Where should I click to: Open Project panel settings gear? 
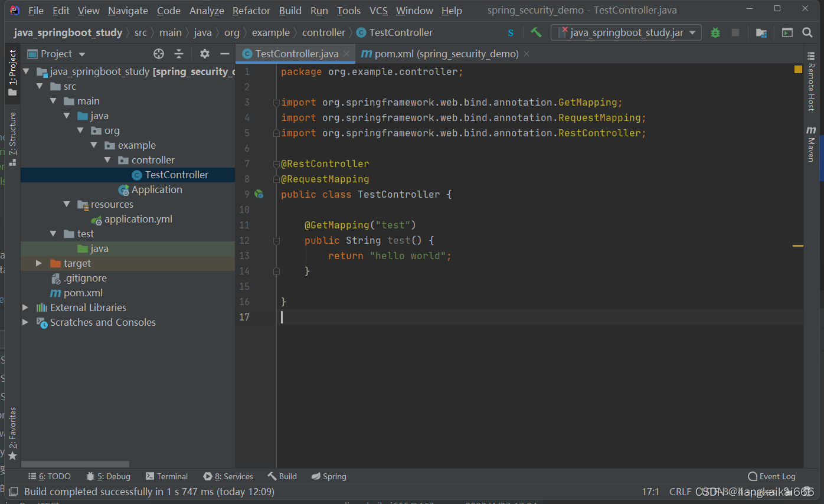tap(205, 54)
